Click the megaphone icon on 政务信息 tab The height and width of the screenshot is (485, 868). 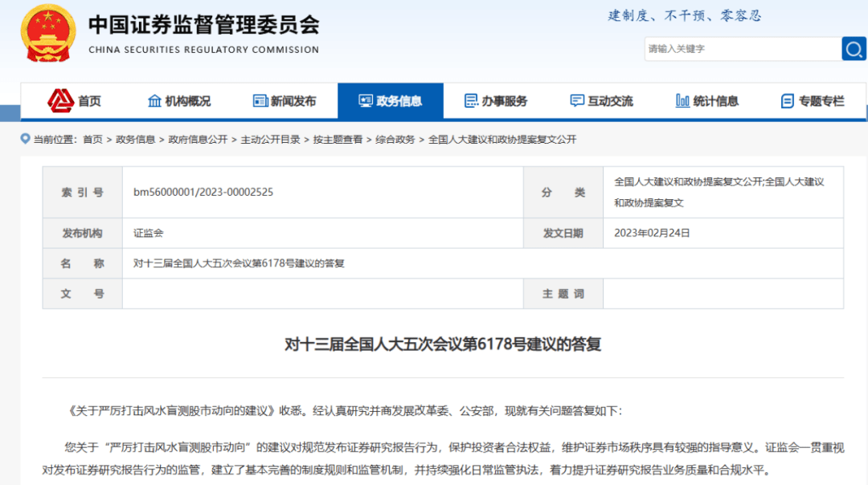click(366, 100)
